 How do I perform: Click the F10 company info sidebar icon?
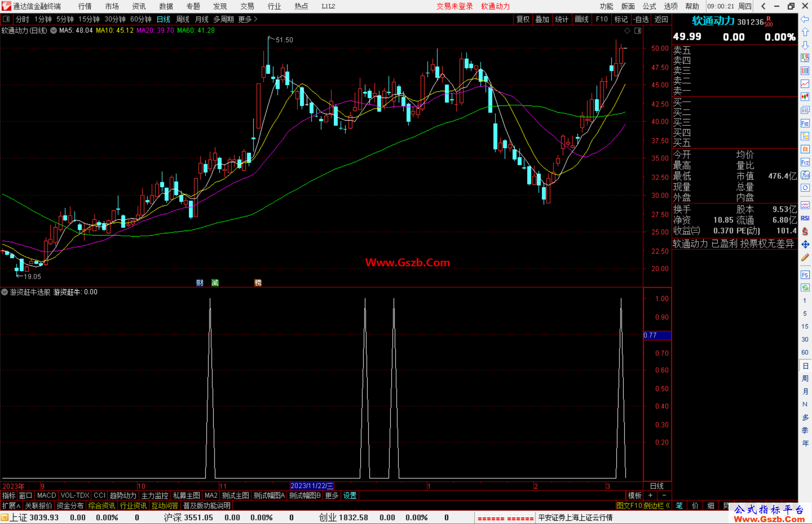tap(805, 123)
